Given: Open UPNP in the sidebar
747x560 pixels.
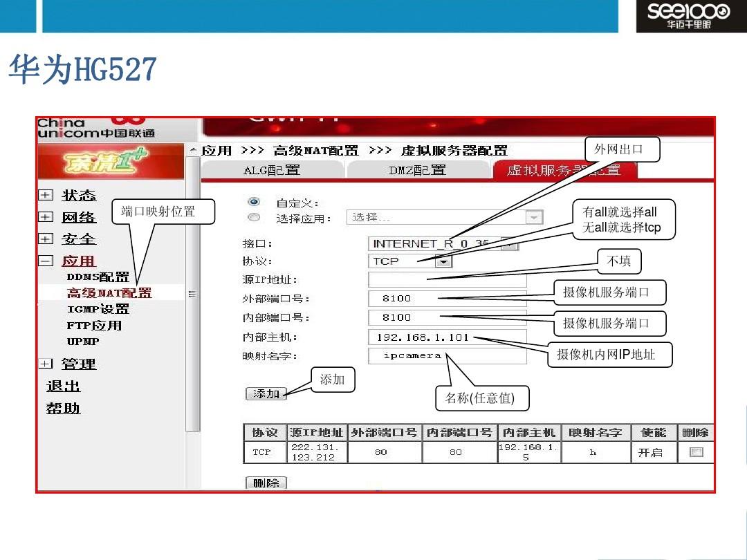Looking at the screenshot, I should [x=83, y=342].
